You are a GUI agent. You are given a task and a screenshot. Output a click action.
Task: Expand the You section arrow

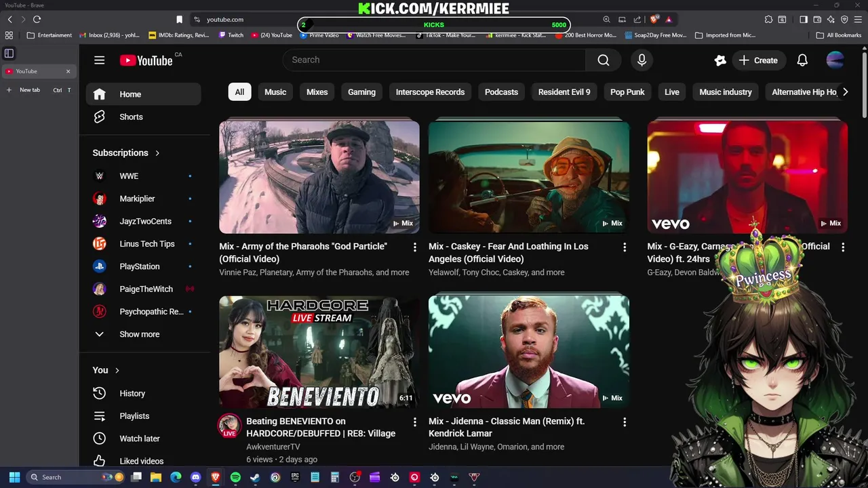point(117,370)
